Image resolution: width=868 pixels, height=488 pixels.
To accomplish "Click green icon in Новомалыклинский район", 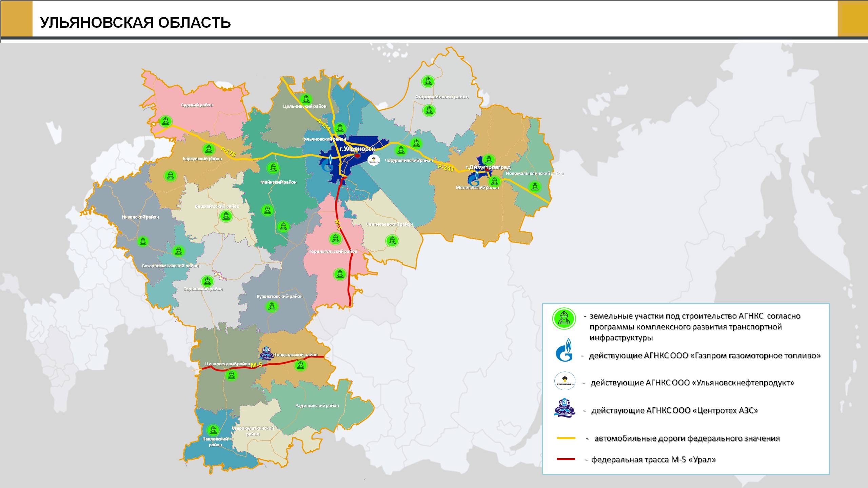I will click(535, 186).
